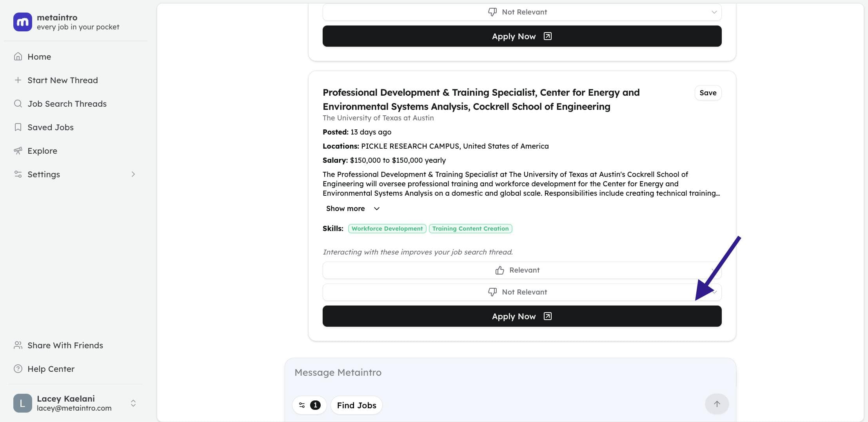Open the filters button showing 1
The image size is (868, 422).
click(309, 405)
